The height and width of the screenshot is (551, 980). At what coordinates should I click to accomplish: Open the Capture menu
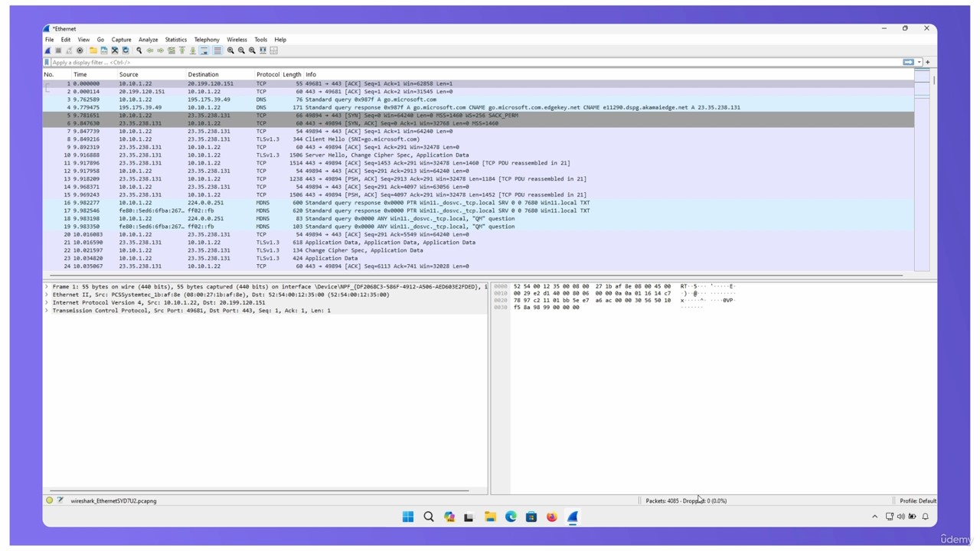click(121, 40)
